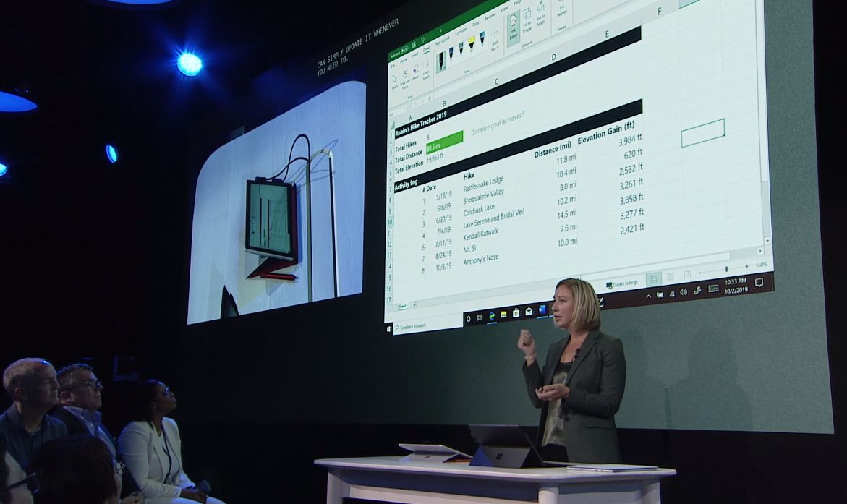This screenshot has height=504, width=847.
Task: Open the Formulas ribbon tab
Action: tap(460, 31)
